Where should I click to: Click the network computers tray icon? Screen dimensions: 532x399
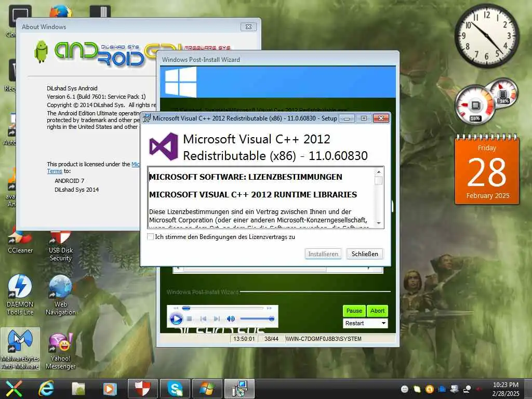pyautogui.click(x=455, y=389)
